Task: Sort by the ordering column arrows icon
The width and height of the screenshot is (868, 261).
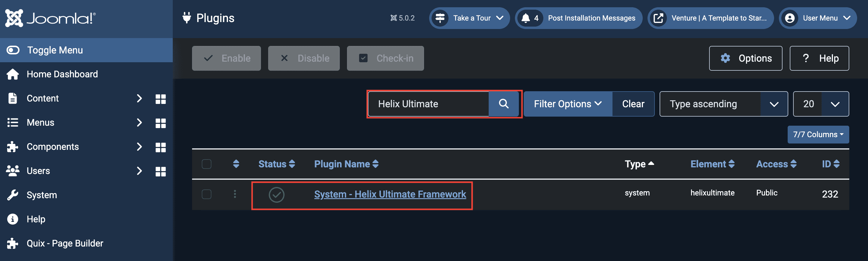Action: pyautogui.click(x=236, y=164)
